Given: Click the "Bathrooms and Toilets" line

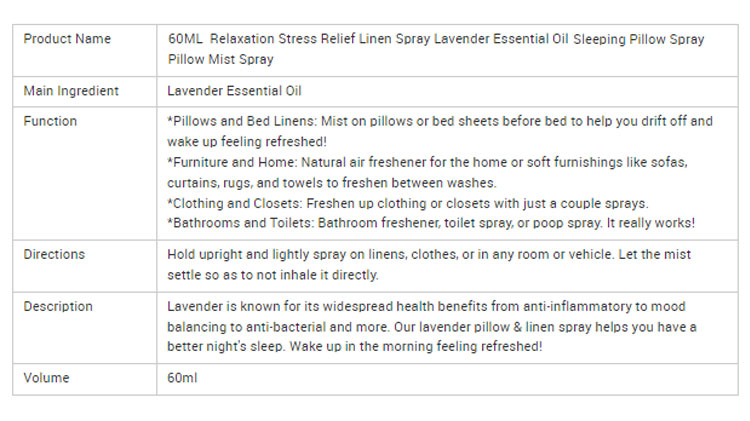Looking at the screenshot, I should 431,223.
